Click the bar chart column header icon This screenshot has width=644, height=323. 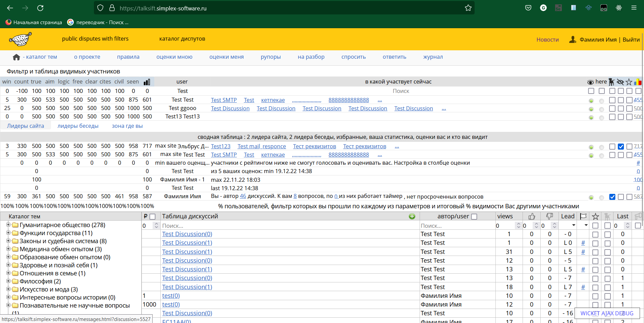[x=147, y=82]
